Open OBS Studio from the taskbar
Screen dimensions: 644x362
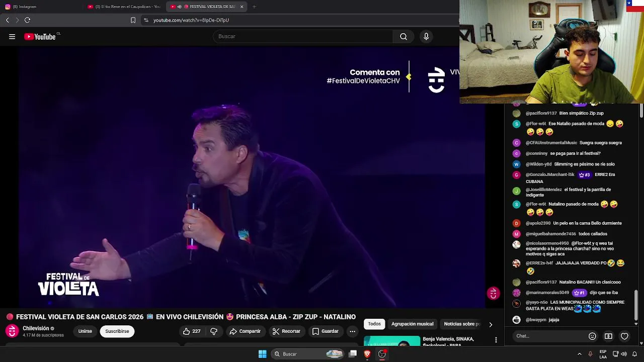point(382,354)
